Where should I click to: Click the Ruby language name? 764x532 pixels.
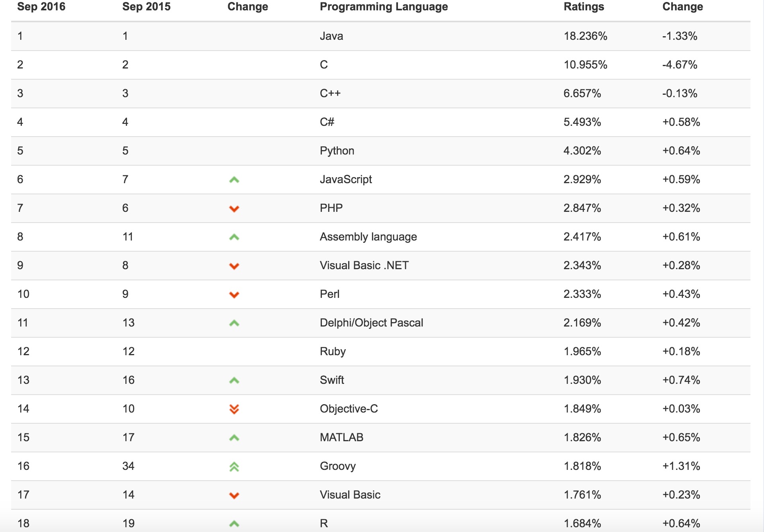tap(333, 352)
